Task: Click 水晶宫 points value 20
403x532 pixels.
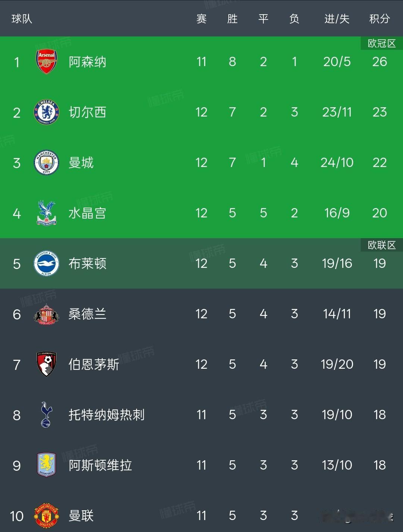Action: click(379, 213)
